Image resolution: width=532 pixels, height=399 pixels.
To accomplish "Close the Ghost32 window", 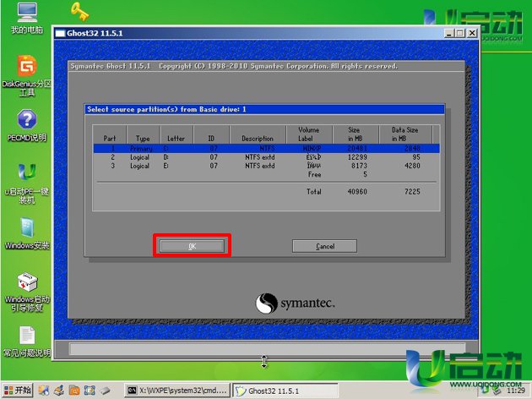I will (472, 33).
